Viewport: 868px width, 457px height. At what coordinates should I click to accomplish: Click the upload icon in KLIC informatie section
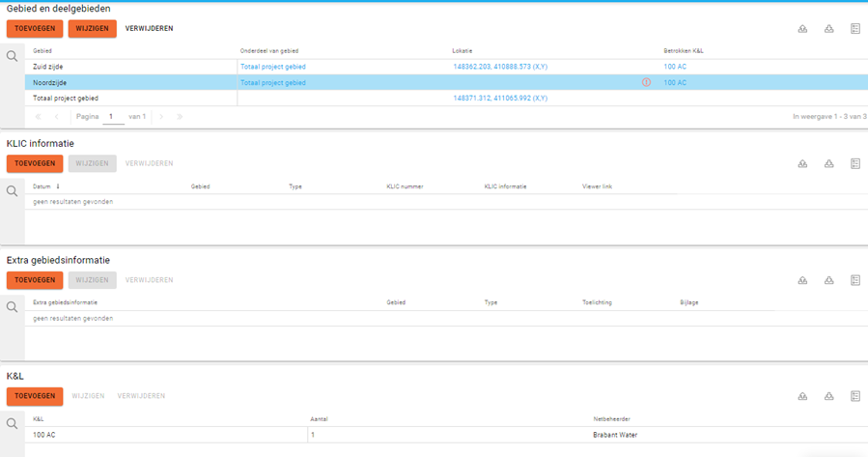(802, 164)
